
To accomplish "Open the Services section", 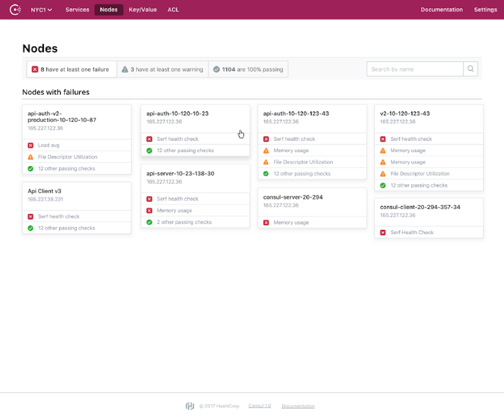I will (77, 9).
